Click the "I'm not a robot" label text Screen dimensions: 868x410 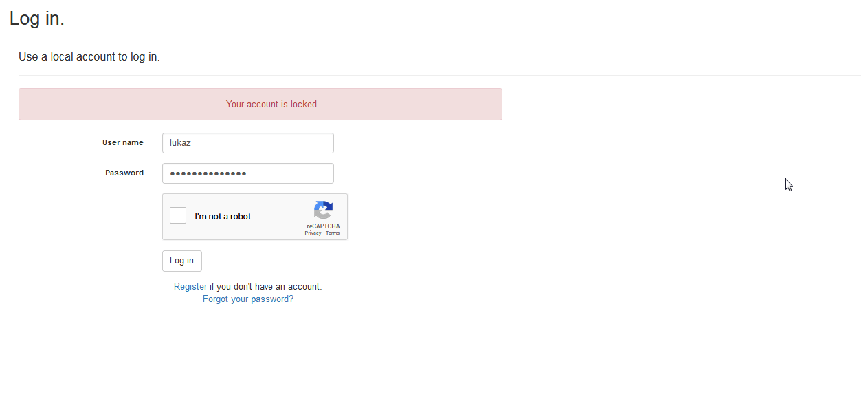tap(223, 217)
